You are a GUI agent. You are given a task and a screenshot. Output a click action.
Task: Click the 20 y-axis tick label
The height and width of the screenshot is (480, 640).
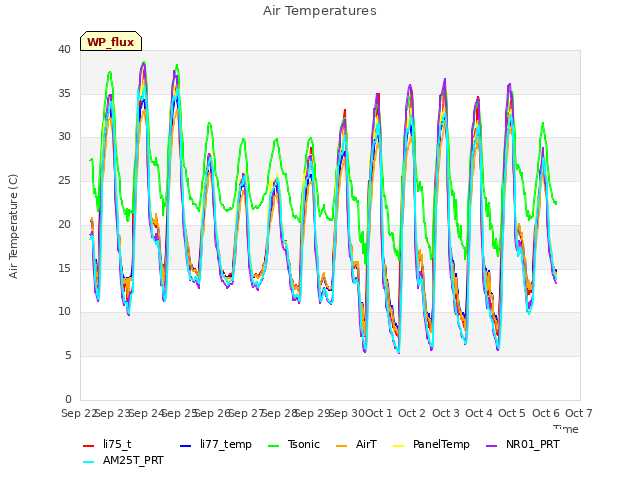pyautogui.click(x=64, y=224)
